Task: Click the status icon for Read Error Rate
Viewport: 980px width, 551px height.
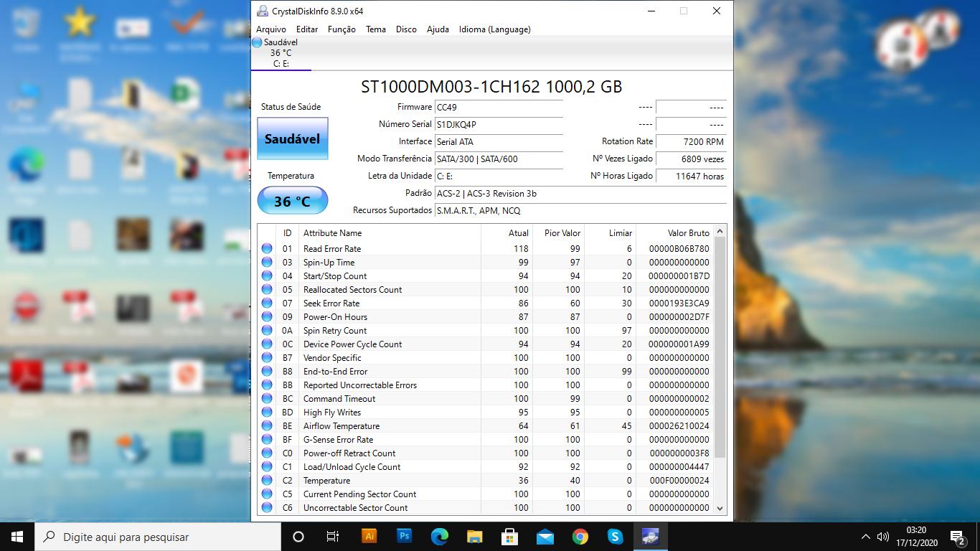Action: point(267,249)
